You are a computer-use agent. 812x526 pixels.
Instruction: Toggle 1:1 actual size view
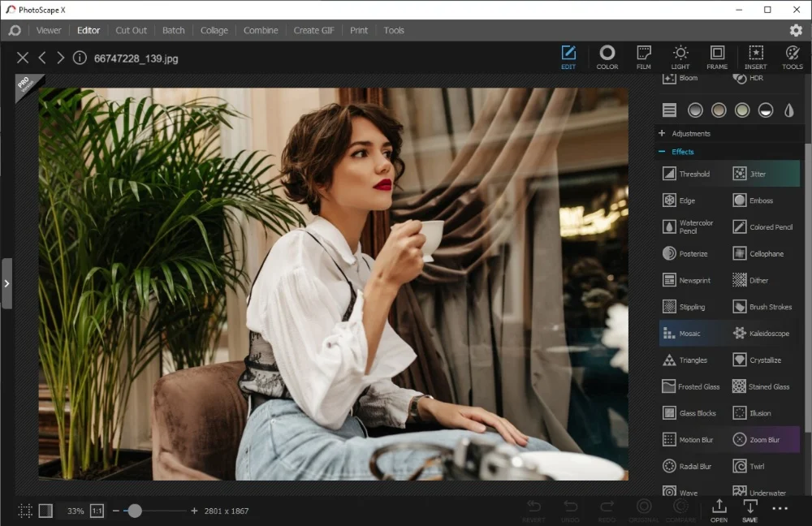[x=97, y=511]
